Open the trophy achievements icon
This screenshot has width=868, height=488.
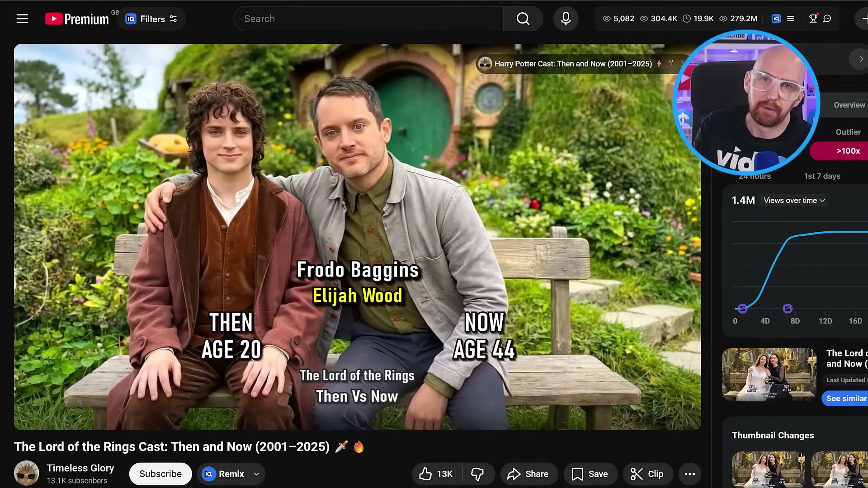coord(813,19)
